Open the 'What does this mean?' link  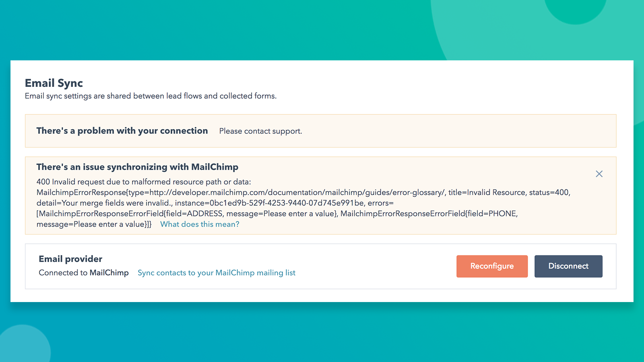[199, 224]
